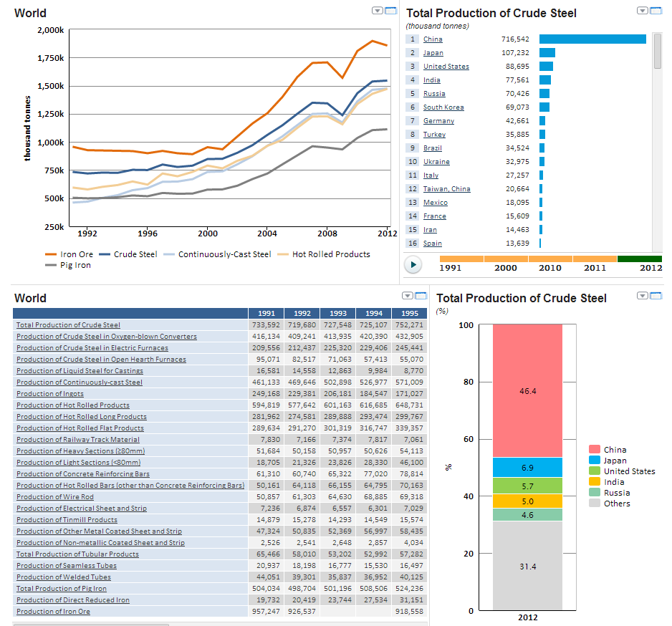Maximize the crude steel country ranking panel
Image resolution: width=672 pixels, height=626 pixels.
[x=655, y=11]
